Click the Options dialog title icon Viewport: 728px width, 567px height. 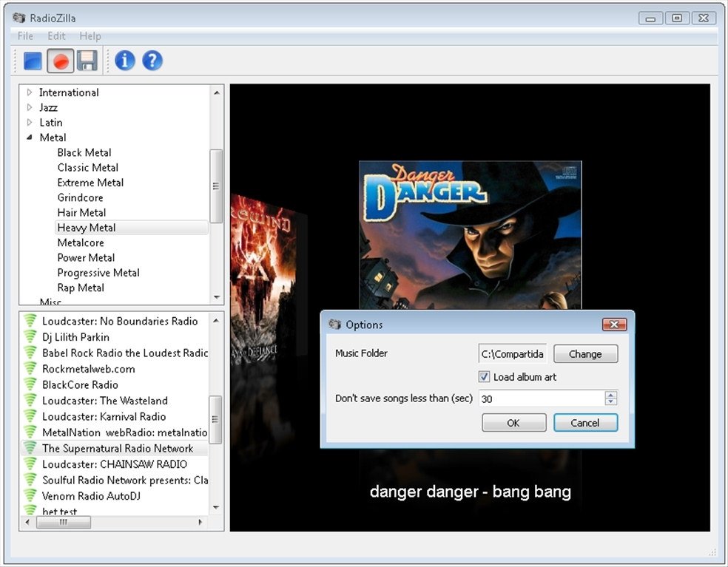pos(334,325)
